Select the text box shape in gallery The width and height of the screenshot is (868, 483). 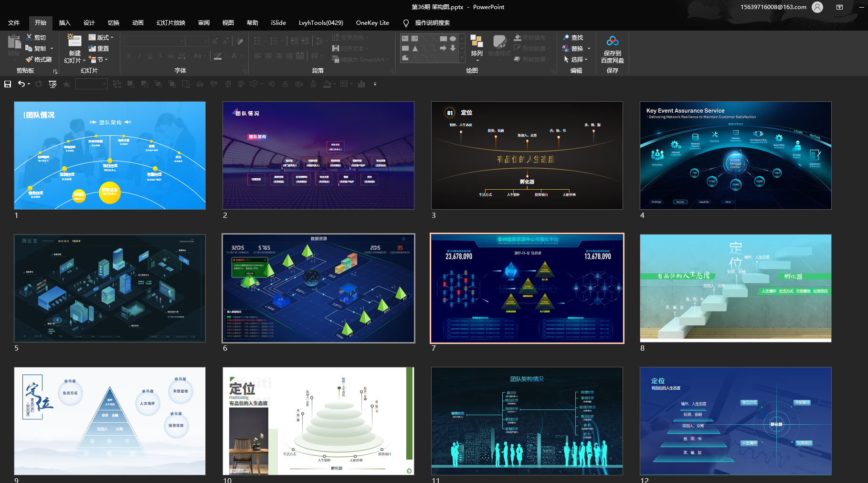(x=405, y=38)
